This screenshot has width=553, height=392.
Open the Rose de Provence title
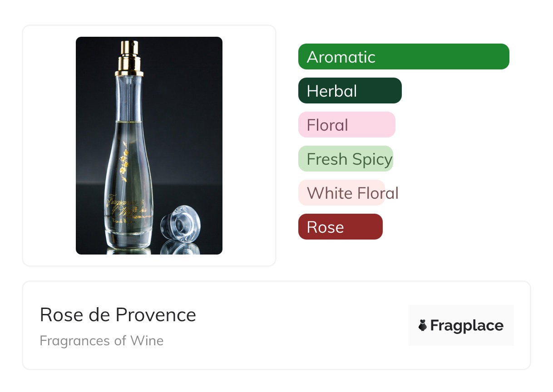(x=118, y=314)
